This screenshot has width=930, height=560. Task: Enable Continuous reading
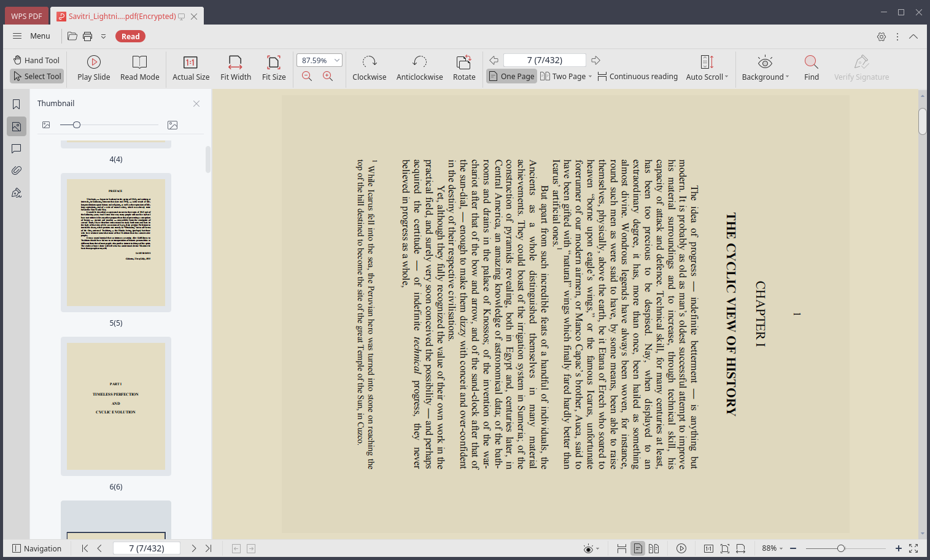click(x=637, y=76)
